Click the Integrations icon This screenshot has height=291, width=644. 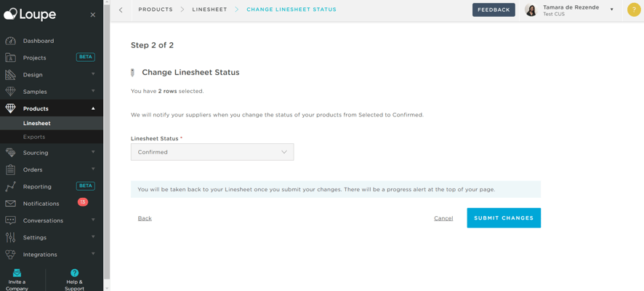point(10,255)
